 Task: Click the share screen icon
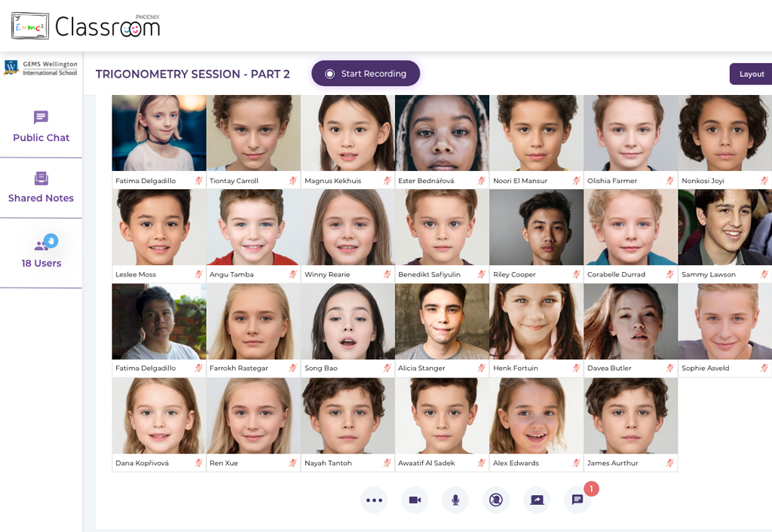pos(537,500)
